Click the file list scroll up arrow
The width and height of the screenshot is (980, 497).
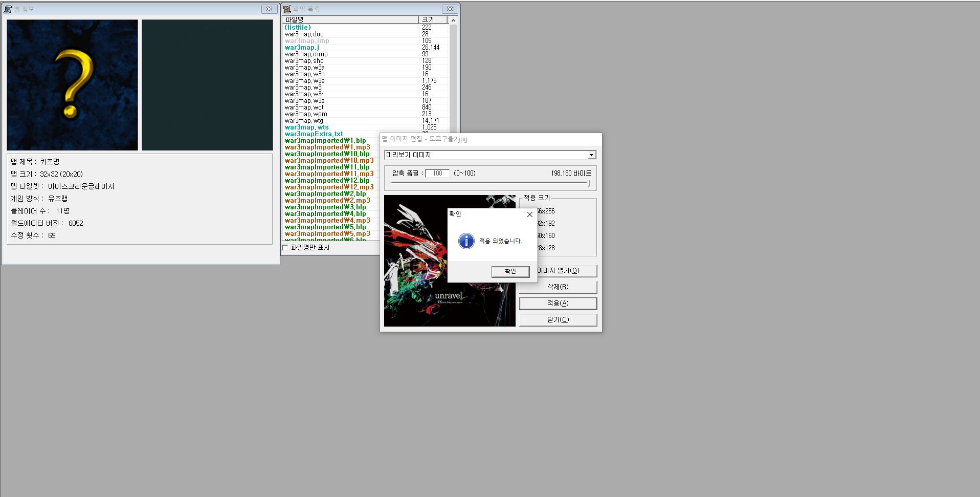coord(453,20)
